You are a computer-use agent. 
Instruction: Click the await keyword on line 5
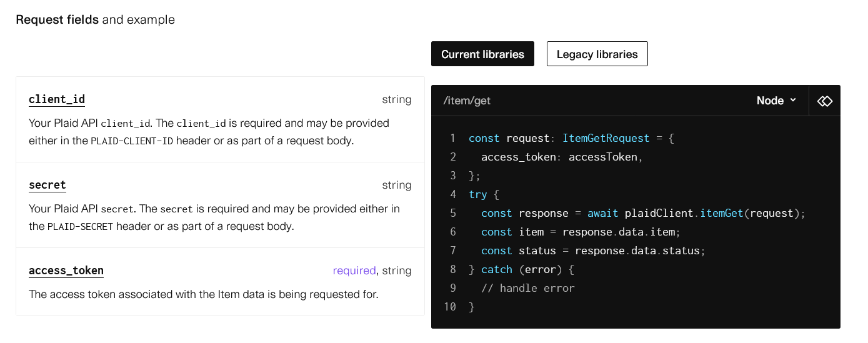(603, 213)
